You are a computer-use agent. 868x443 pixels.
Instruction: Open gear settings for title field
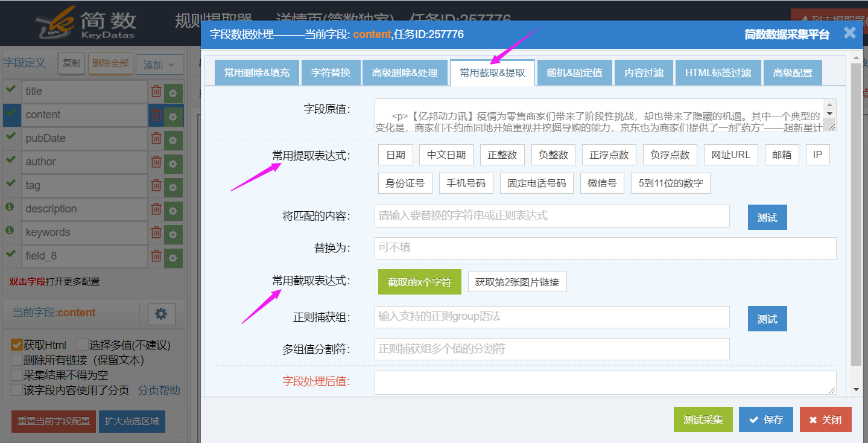pyautogui.click(x=173, y=93)
